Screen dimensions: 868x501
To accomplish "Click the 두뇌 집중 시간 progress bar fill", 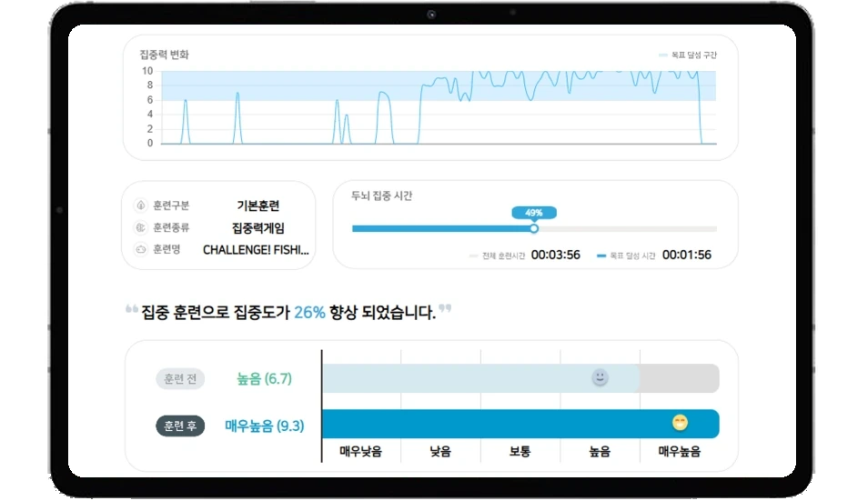I will click(x=443, y=228).
